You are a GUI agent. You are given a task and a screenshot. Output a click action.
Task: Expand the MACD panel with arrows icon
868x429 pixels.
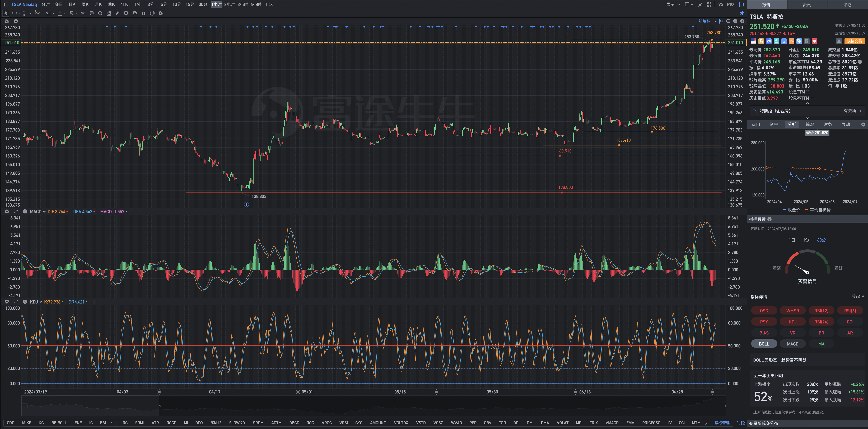16,211
